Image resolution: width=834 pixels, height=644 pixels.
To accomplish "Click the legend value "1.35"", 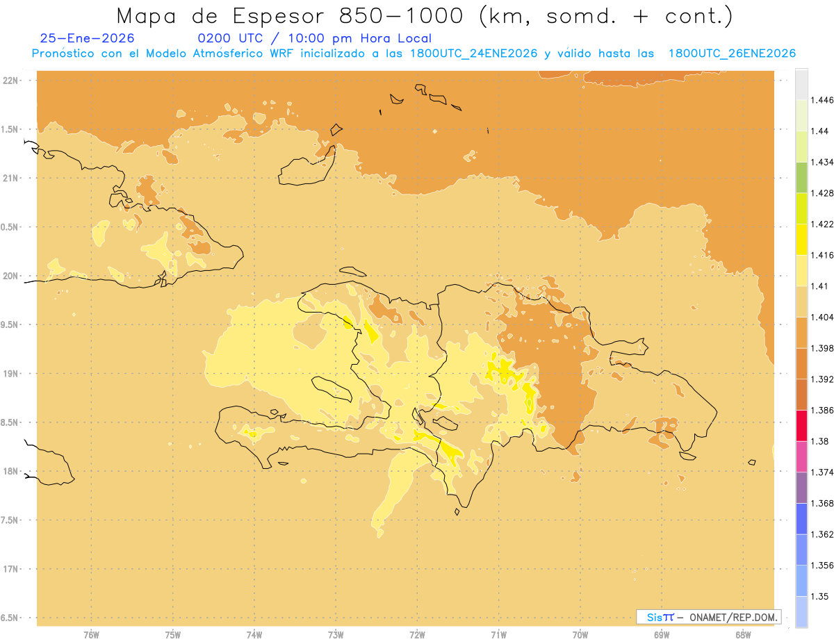I will (821, 597).
